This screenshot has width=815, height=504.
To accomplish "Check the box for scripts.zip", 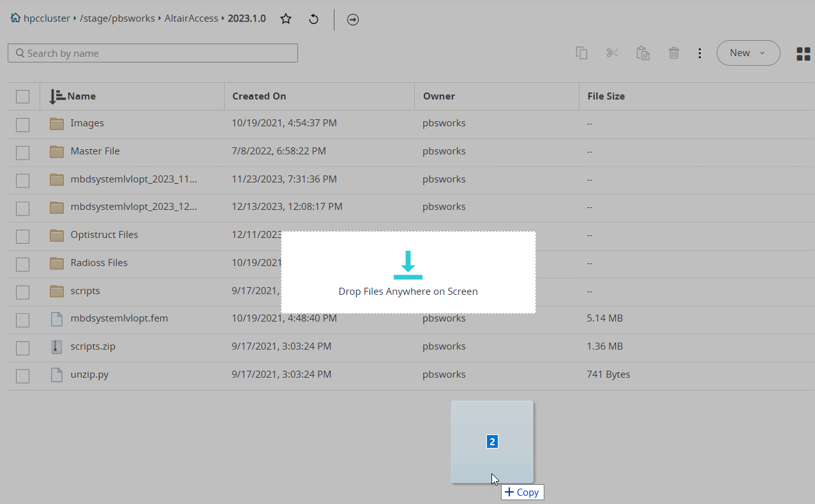I will (x=22, y=348).
